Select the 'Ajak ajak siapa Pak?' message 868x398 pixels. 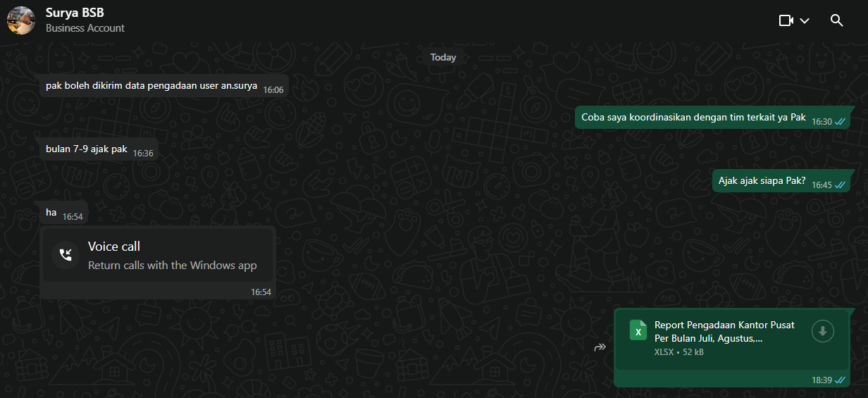click(x=761, y=181)
